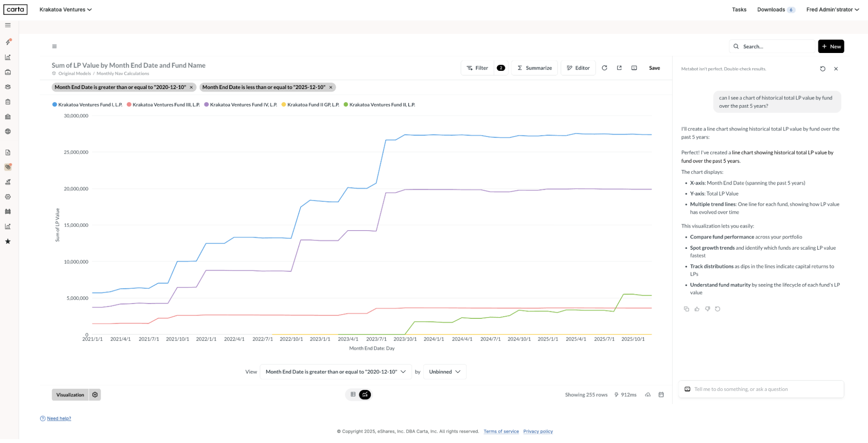Open the Fred Admin'strator user menu
Image resolution: width=868 pixels, height=443 pixels.
832,10
